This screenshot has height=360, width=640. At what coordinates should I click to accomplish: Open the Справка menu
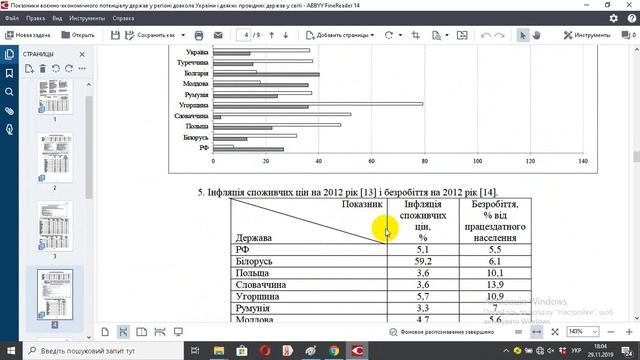(x=123, y=18)
